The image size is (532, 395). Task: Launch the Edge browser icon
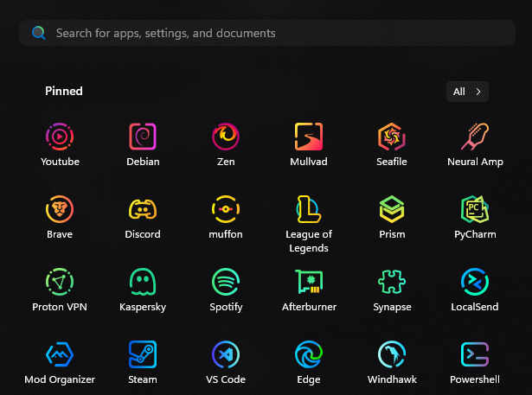(309, 354)
